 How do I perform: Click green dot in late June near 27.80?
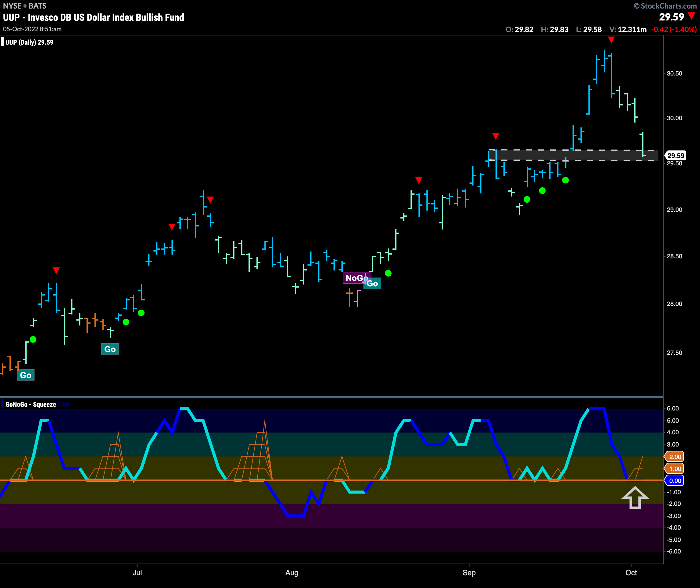pos(126,322)
